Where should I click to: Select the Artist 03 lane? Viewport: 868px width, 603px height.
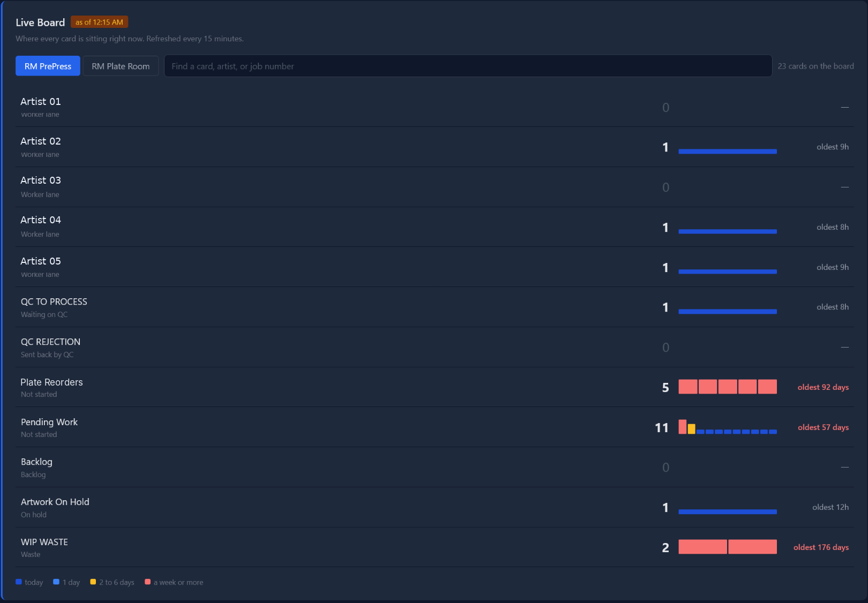tap(435, 187)
